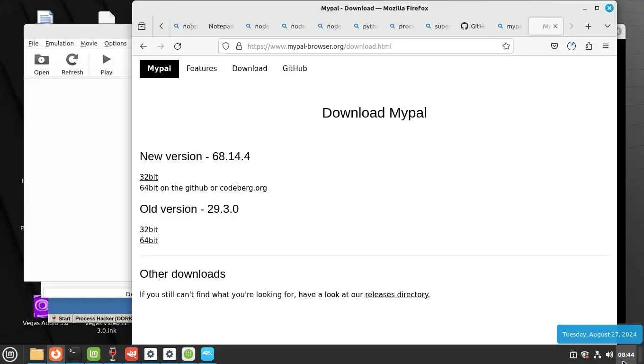Download old version 29.3.0 32bit
644x364 pixels.
pos(149,229)
